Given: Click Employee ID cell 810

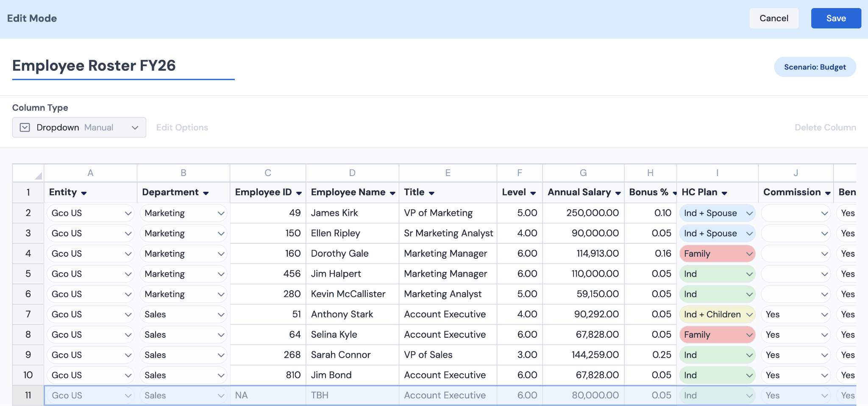Looking at the screenshot, I should (268, 375).
